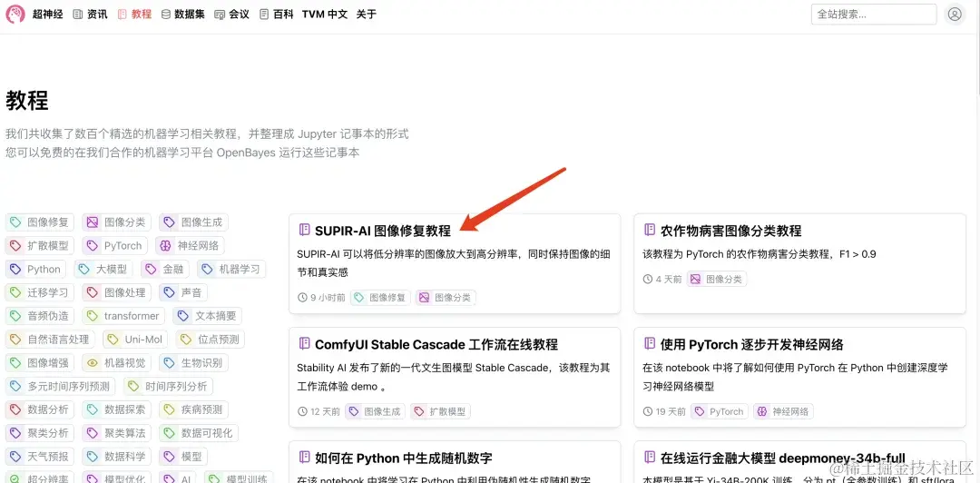Screen dimensions: 980x483
Task: Open 如何在 Python 中生成随机数字 tutorial title
Action: 404,458
